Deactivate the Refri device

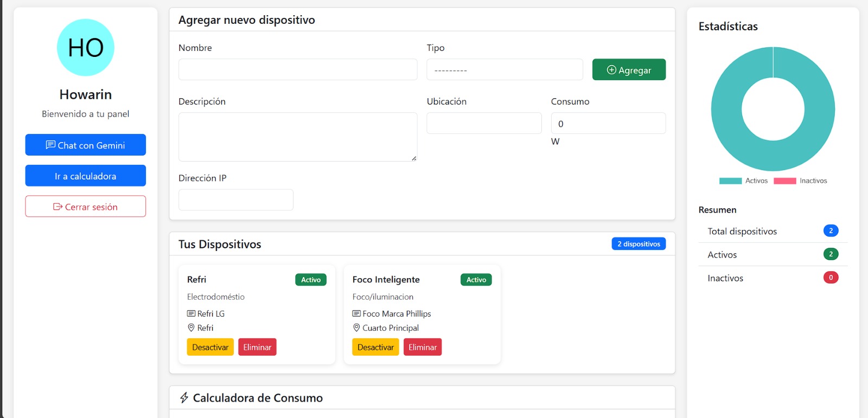click(x=210, y=347)
